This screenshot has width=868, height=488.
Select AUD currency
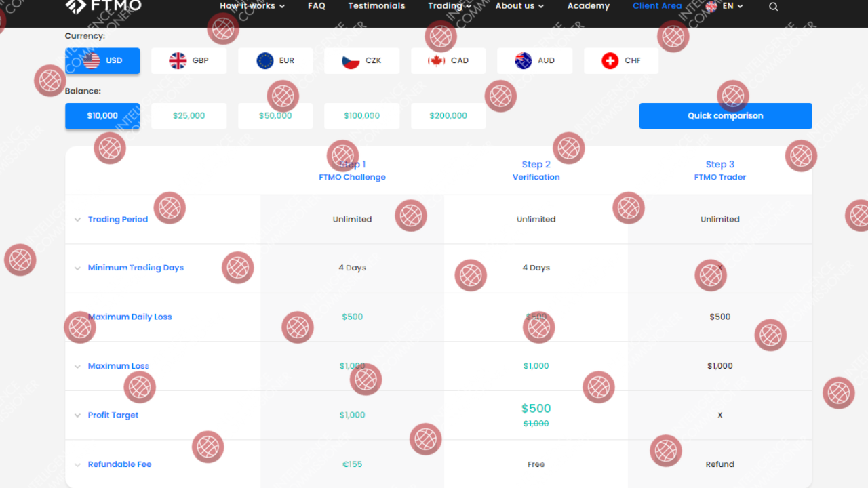pyautogui.click(x=534, y=60)
